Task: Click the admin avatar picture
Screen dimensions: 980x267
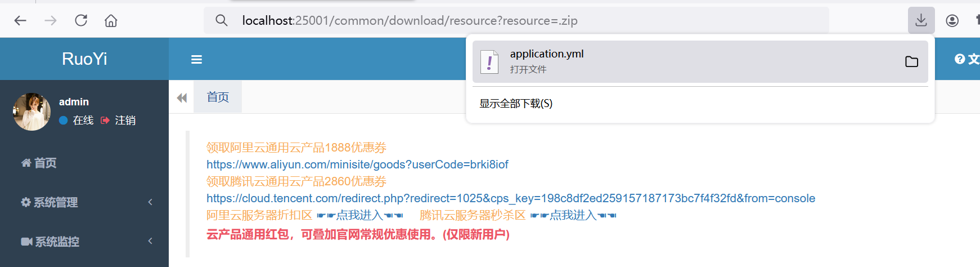Action: (x=32, y=112)
